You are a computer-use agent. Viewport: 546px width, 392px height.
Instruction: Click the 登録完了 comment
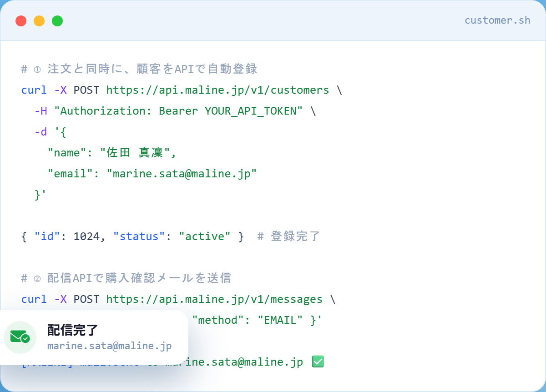point(289,236)
